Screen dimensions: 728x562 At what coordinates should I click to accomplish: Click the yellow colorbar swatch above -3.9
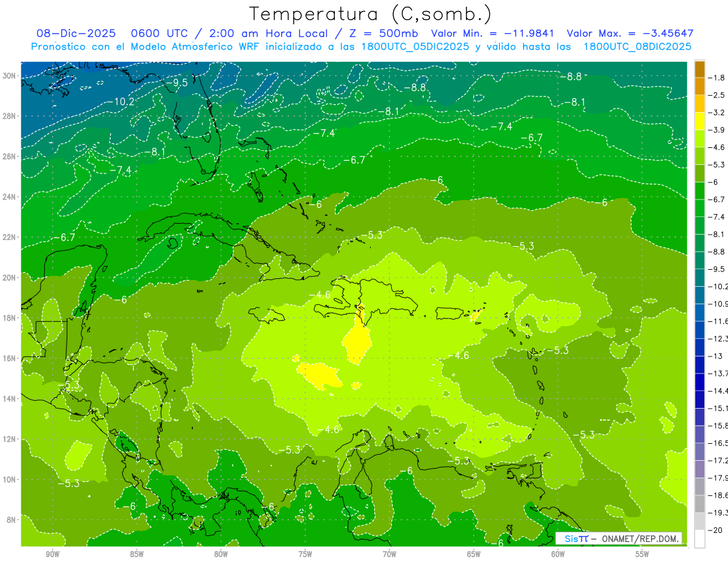click(x=699, y=121)
